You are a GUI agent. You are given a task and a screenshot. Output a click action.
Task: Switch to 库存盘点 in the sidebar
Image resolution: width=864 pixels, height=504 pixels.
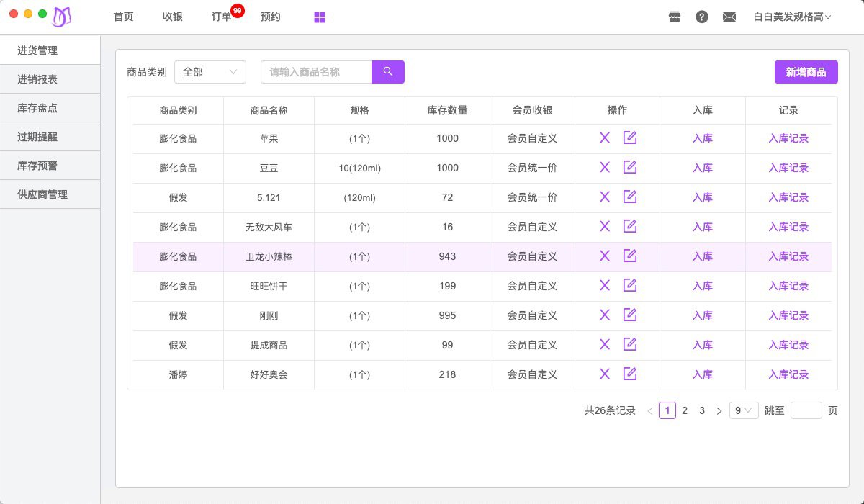(37, 108)
